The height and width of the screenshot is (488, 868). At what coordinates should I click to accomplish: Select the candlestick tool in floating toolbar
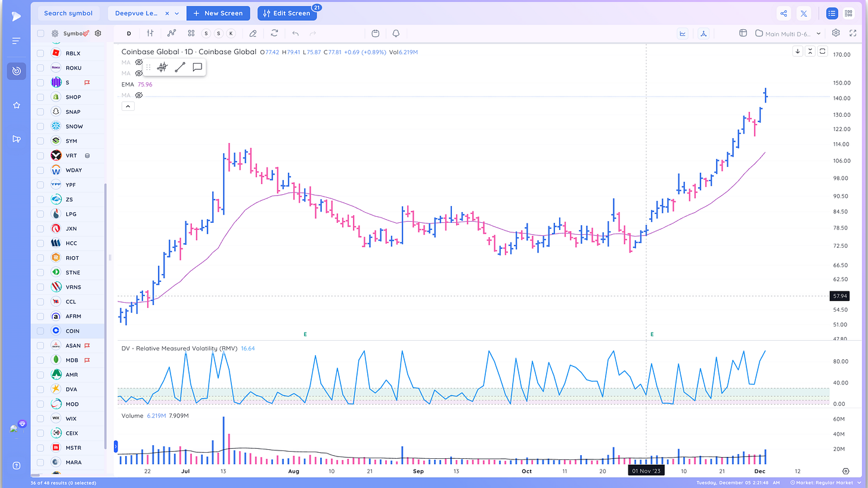162,67
